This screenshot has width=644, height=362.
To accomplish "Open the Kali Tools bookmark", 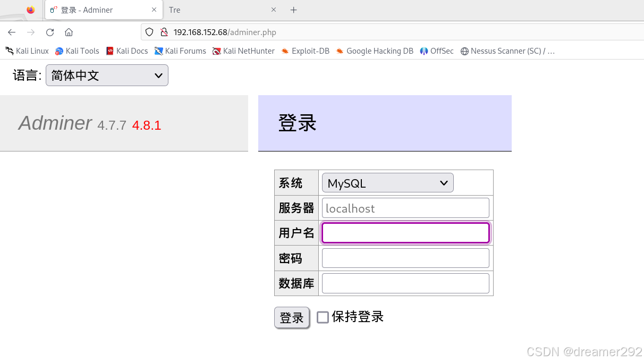I will point(78,51).
